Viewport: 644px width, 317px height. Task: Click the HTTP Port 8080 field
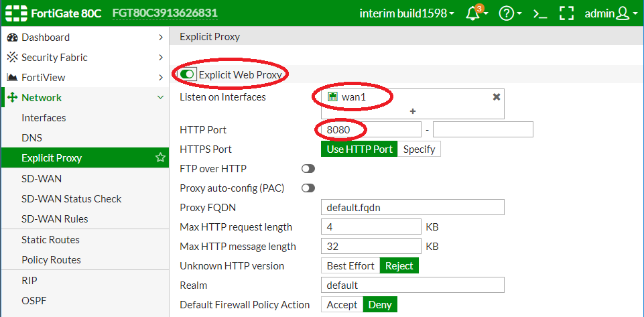pyautogui.click(x=371, y=130)
